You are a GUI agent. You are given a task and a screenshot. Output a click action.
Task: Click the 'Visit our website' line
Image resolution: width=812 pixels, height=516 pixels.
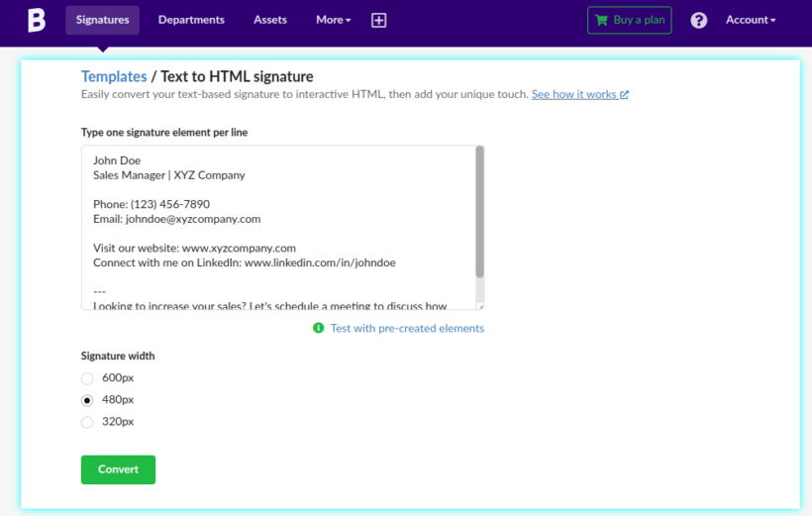click(194, 249)
